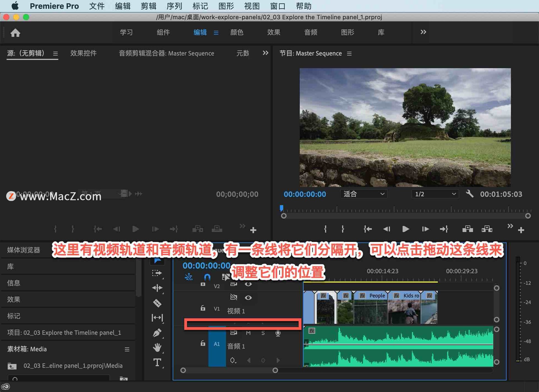Navigate up folder icon in Media bin
The image size is (539, 392).
tap(12, 366)
